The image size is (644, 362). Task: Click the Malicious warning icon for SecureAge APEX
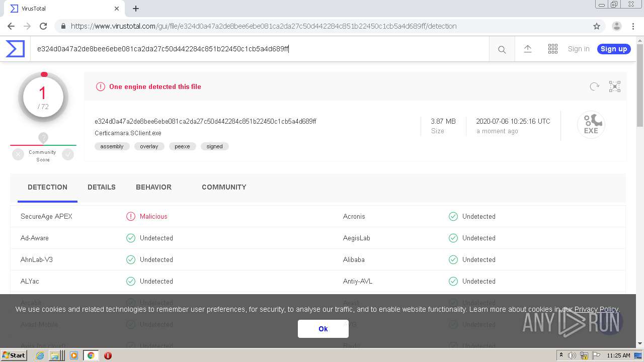pyautogui.click(x=131, y=216)
